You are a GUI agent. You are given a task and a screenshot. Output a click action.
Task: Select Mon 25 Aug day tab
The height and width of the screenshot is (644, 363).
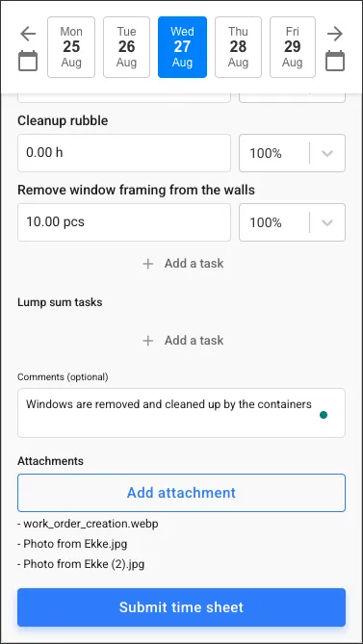(71, 47)
